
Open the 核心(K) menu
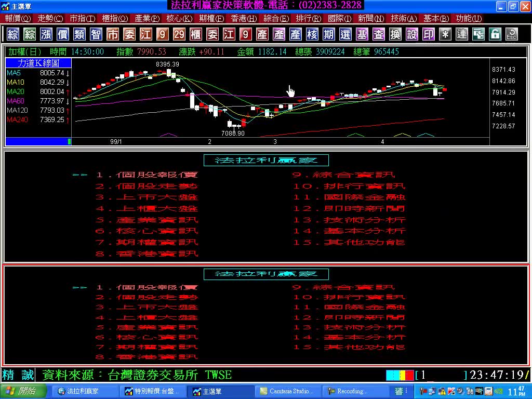(x=179, y=18)
